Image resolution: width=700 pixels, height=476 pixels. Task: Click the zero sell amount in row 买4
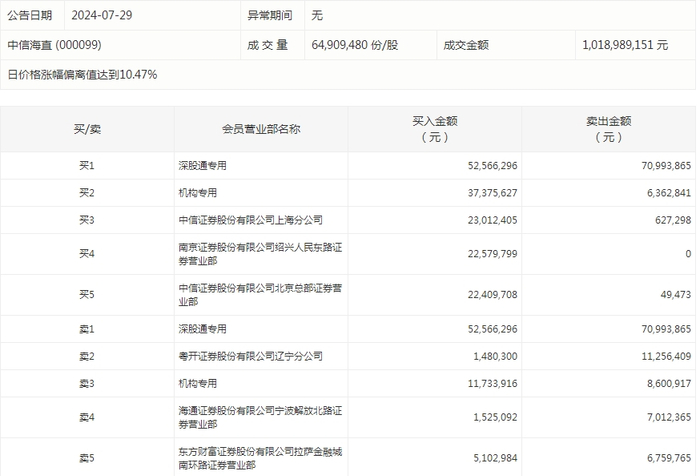[688, 254]
